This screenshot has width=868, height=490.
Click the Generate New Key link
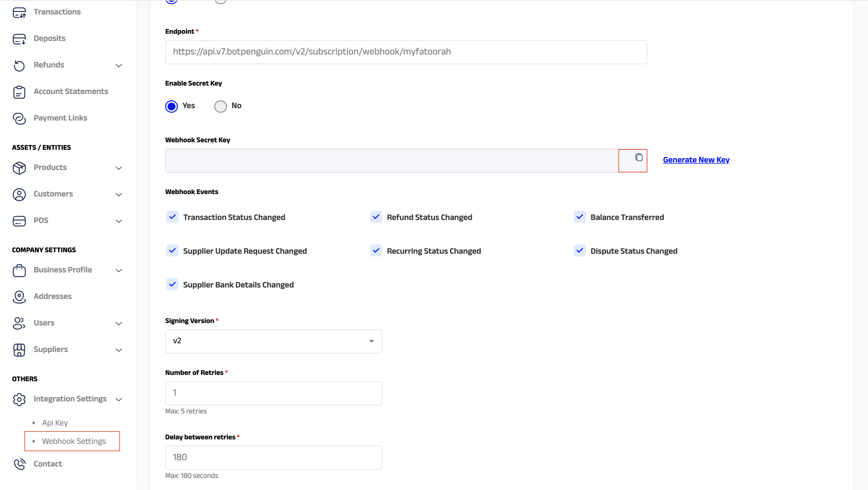[696, 160]
